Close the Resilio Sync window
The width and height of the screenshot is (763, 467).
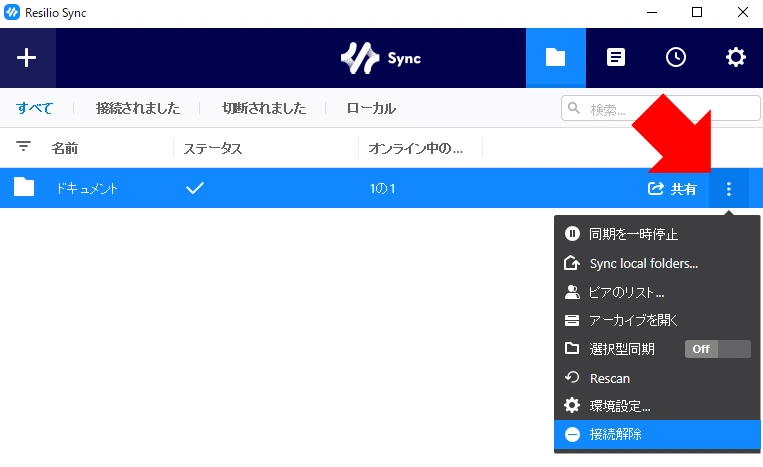tap(743, 13)
